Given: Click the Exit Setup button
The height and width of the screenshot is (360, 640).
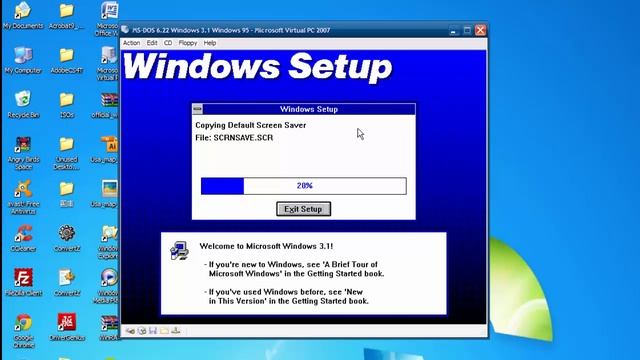Looking at the screenshot, I should (x=303, y=209).
